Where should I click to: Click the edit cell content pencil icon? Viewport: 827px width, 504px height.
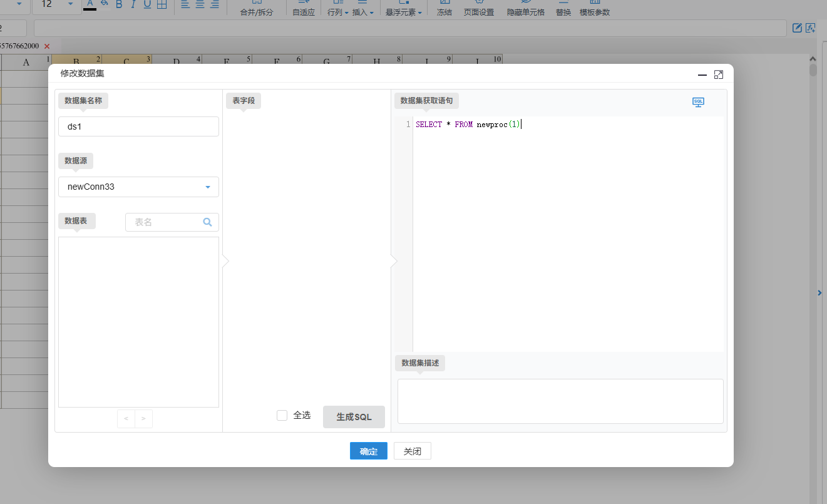pos(797,28)
